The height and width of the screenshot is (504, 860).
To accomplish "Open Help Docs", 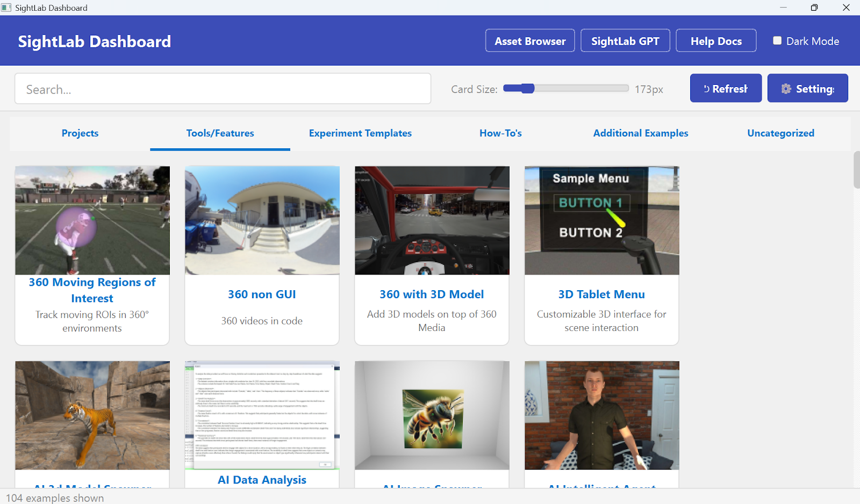I will coord(716,41).
